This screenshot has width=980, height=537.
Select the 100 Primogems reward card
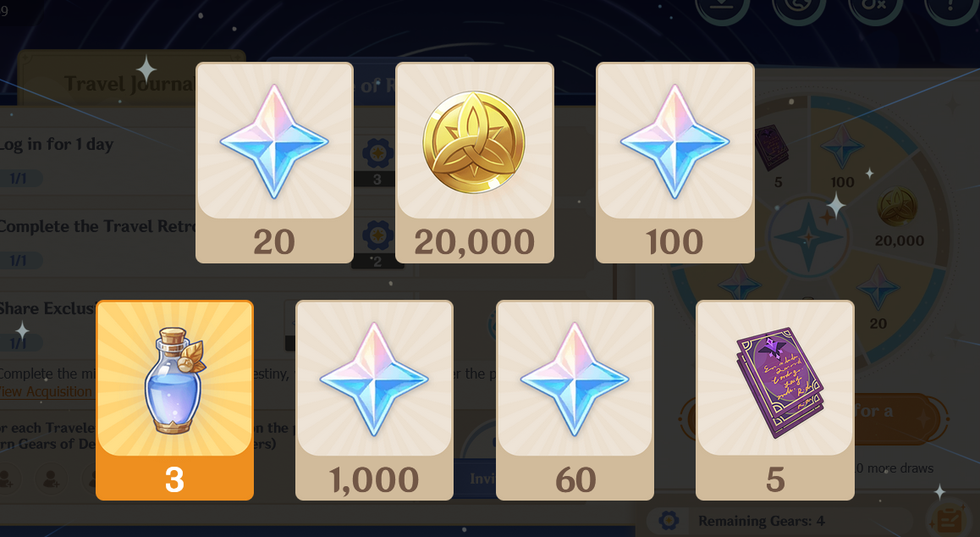coord(675,163)
